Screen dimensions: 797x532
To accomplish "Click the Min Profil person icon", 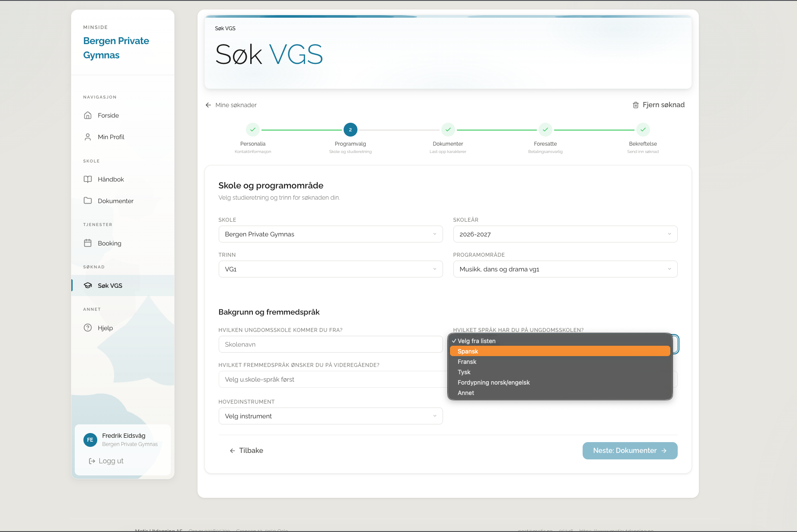I will click(88, 137).
